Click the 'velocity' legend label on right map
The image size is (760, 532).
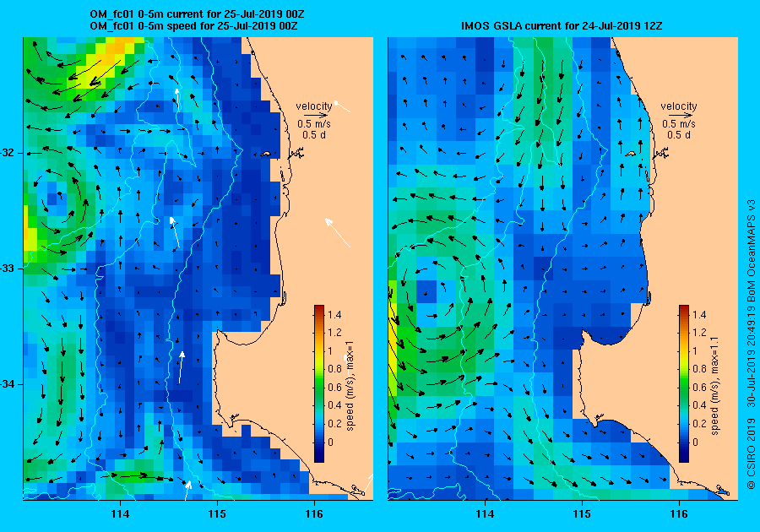tap(679, 106)
